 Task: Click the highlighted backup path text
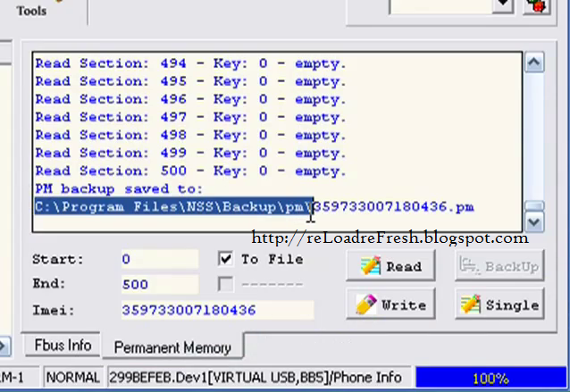(173, 207)
